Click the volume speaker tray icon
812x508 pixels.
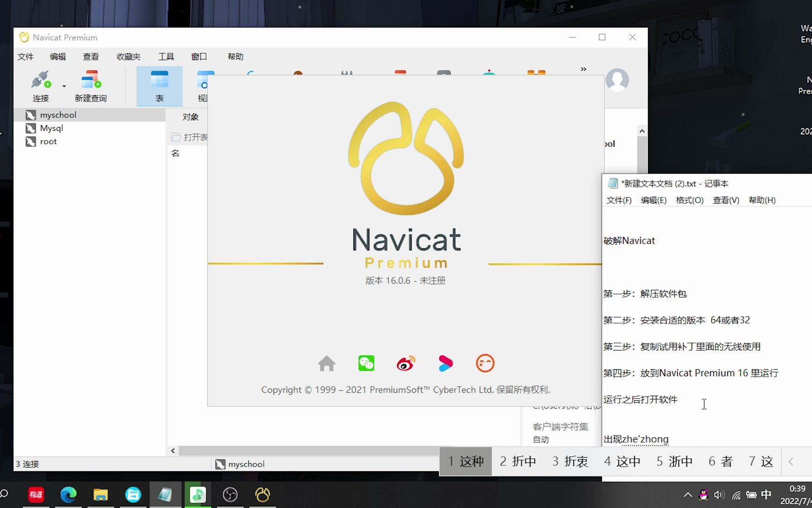[x=719, y=495]
